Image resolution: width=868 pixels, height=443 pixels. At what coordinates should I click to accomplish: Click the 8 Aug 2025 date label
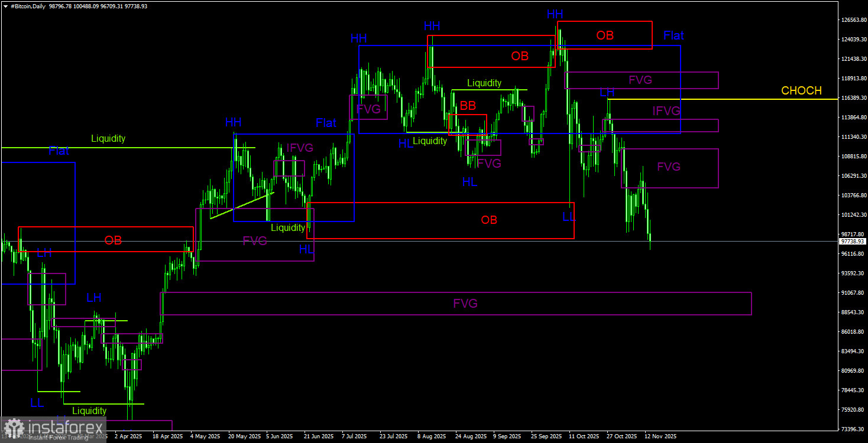pos(432,437)
